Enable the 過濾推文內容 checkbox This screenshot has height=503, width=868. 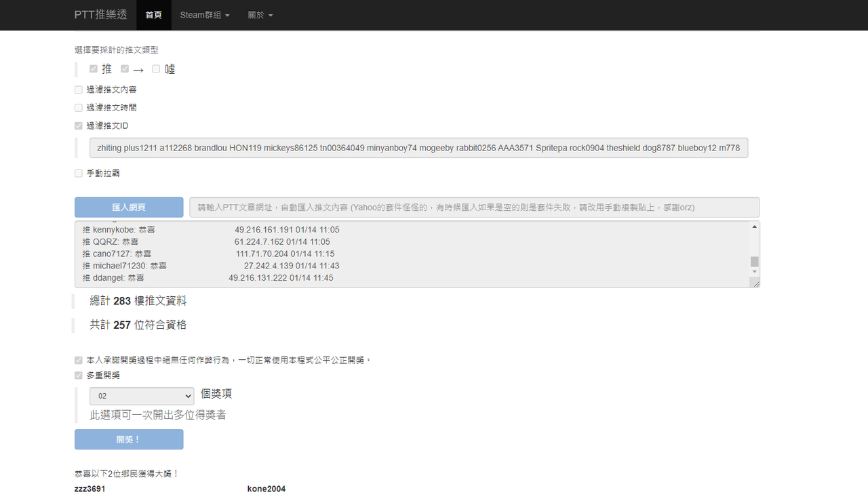tap(79, 89)
